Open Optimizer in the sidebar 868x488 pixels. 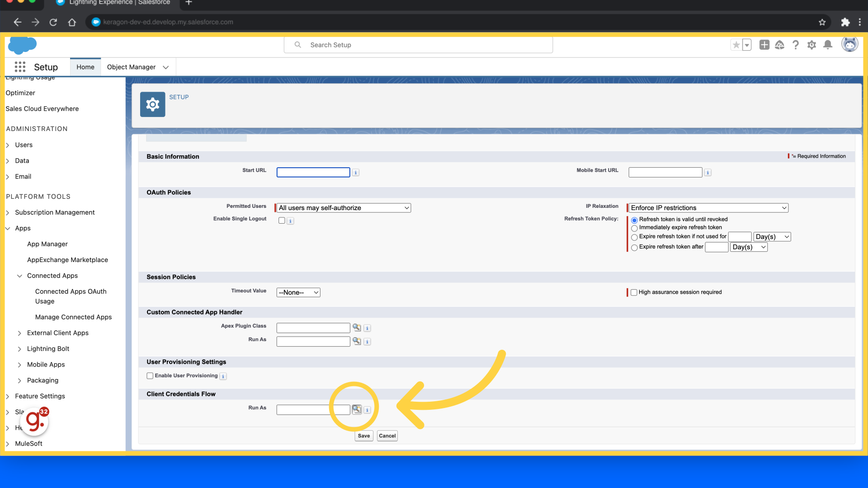(x=20, y=93)
